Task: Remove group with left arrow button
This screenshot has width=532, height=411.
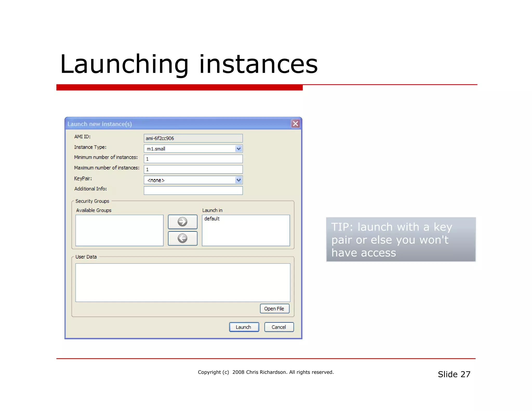Action: pyautogui.click(x=183, y=238)
